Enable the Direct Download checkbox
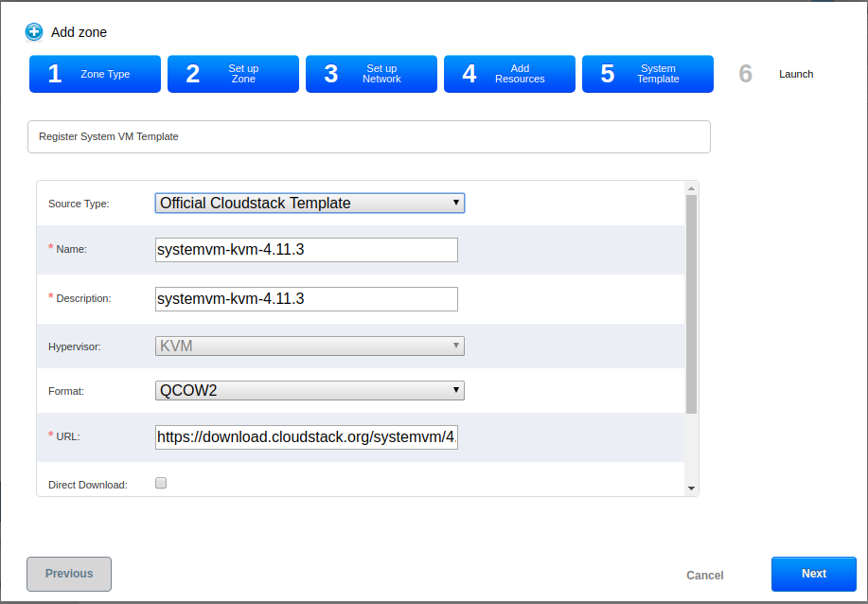Viewport: 868px width, 604px height. (x=161, y=484)
